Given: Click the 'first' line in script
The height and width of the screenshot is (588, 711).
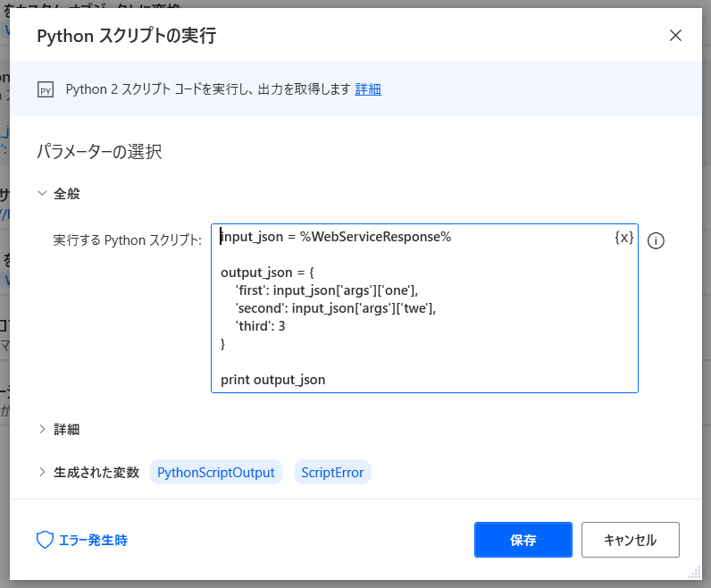Looking at the screenshot, I should pyautogui.click(x=327, y=290).
